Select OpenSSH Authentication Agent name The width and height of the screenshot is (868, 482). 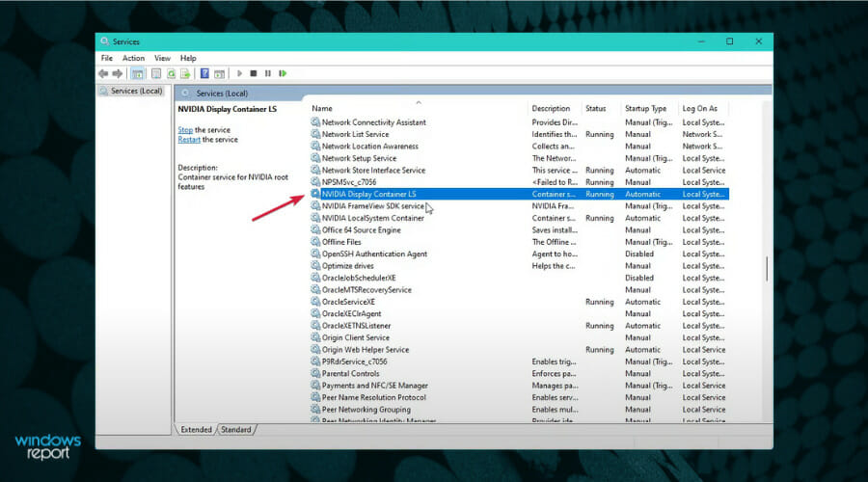tap(374, 254)
